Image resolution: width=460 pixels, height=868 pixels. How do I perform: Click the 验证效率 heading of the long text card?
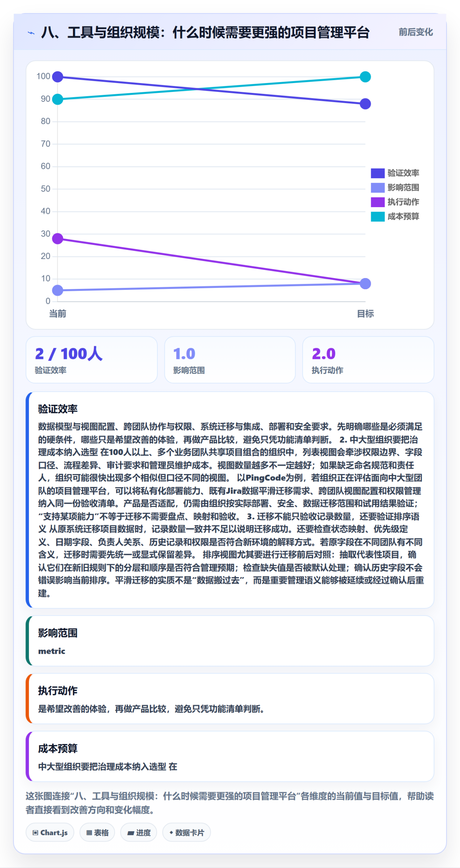click(58, 409)
